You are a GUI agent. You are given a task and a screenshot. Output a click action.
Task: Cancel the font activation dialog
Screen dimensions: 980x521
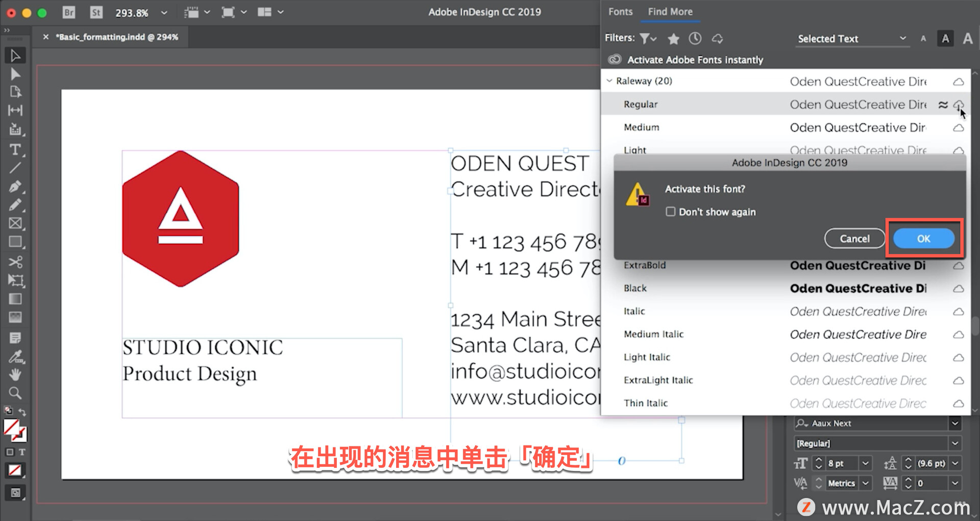[x=854, y=238]
